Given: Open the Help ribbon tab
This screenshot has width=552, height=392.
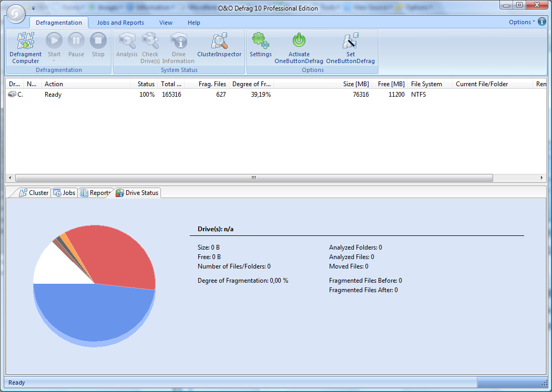Looking at the screenshot, I should [193, 23].
